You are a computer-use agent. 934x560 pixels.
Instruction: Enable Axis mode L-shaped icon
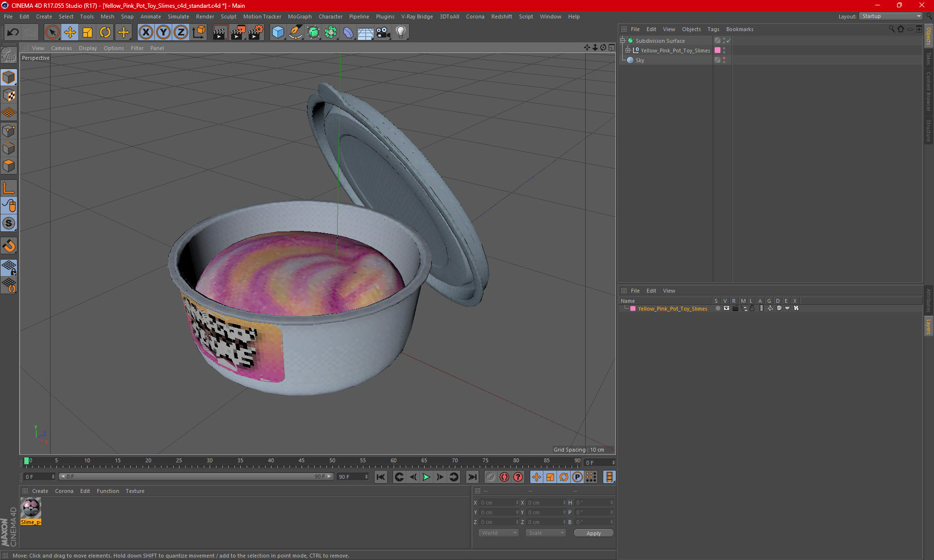pos(9,188)
